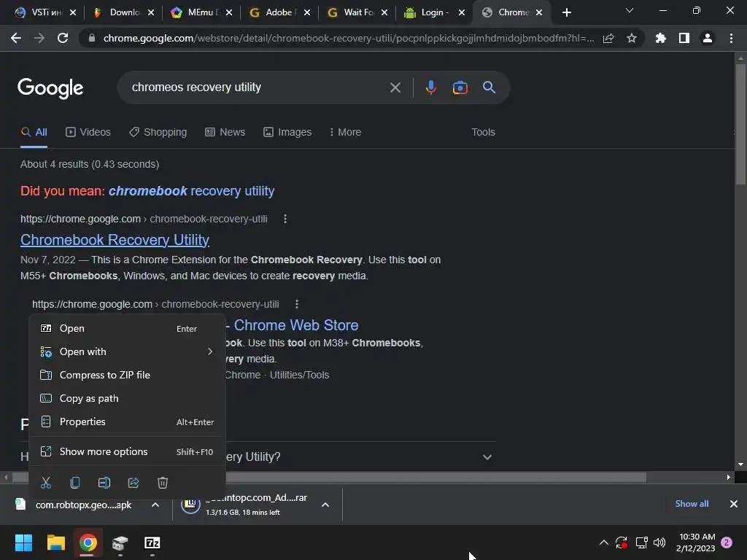Image resolution: width=747 pixels, height=560 pixels.
Task: Open the More search filters menu
Action: click(x=345, y=133)
